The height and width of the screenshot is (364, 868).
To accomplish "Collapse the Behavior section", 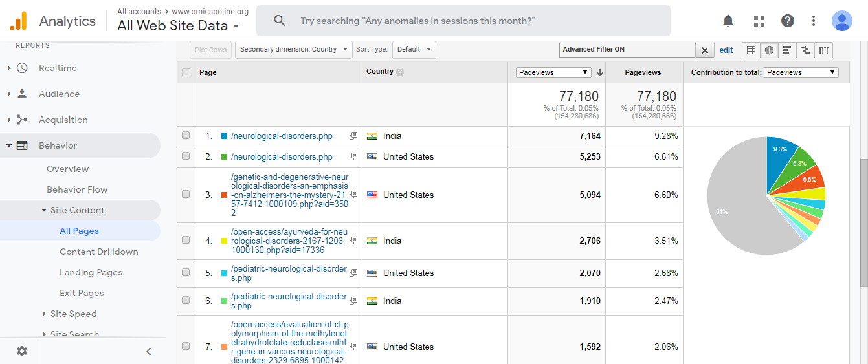I will [9, 145].
